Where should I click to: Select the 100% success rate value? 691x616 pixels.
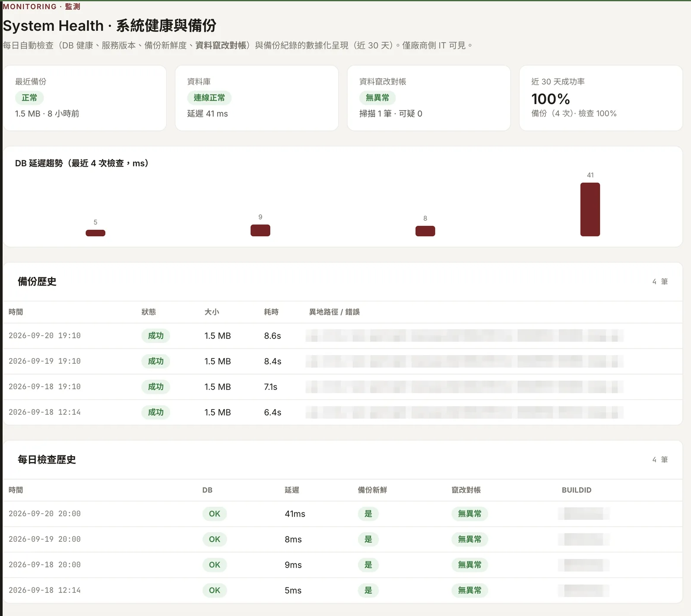point(551,99)
